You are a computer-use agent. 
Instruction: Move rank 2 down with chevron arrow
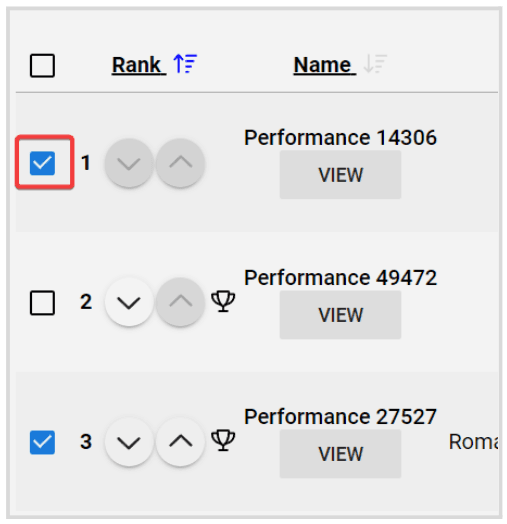129,302
